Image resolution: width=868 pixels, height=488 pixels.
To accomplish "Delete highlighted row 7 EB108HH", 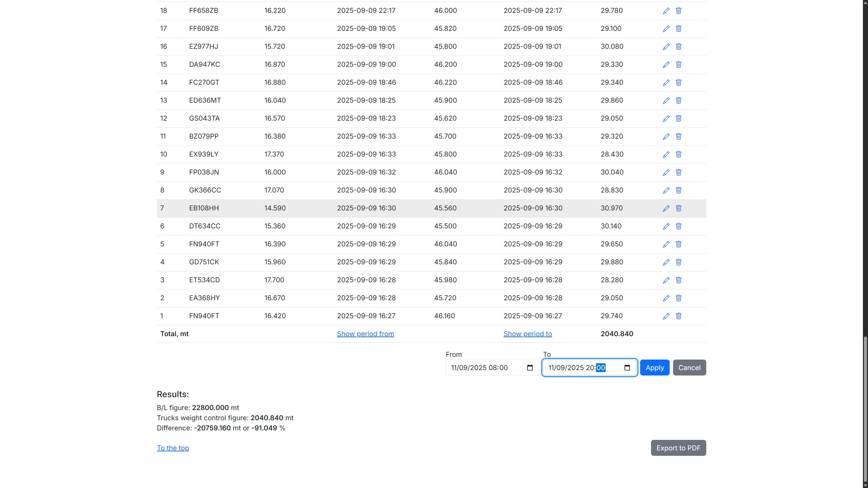I will 678,208.
